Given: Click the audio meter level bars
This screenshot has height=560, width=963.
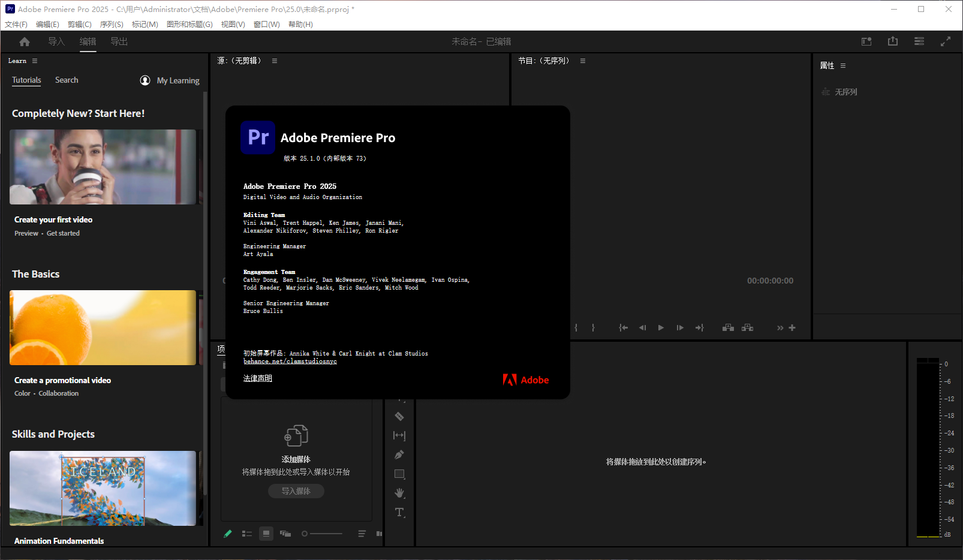Looking at the screenshot, I should pyautogui.click(x=928, y=447).
